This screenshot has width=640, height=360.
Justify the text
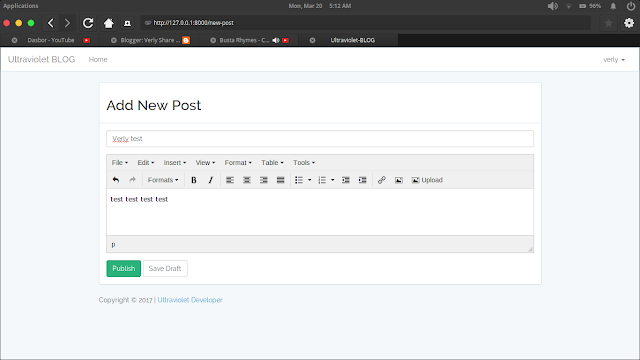(x=280, y=180)
